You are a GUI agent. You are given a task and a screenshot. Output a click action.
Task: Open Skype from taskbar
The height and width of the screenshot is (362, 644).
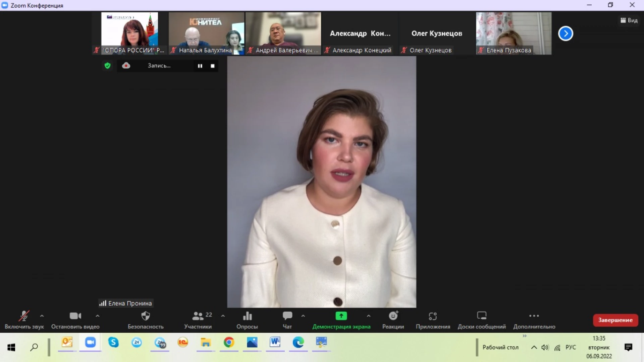click(113, 343)
